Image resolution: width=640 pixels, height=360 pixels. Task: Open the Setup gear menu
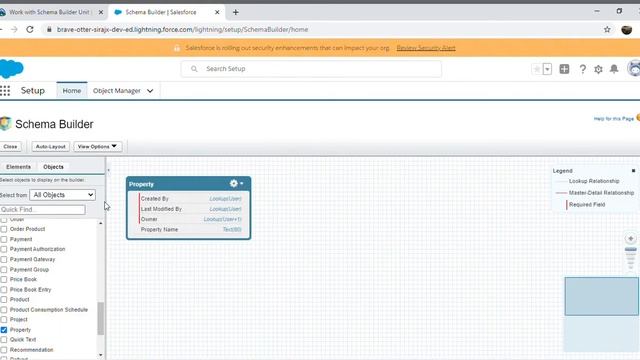598,69
